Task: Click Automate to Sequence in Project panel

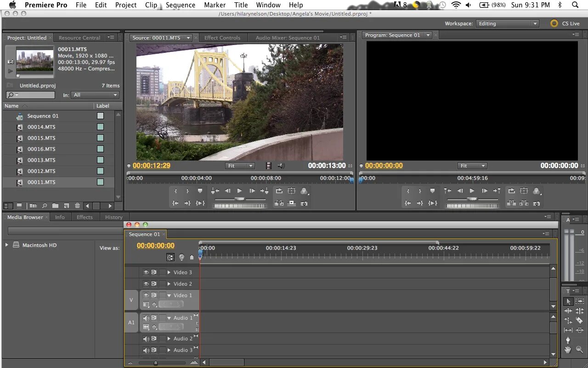Action: click(33, 206)
